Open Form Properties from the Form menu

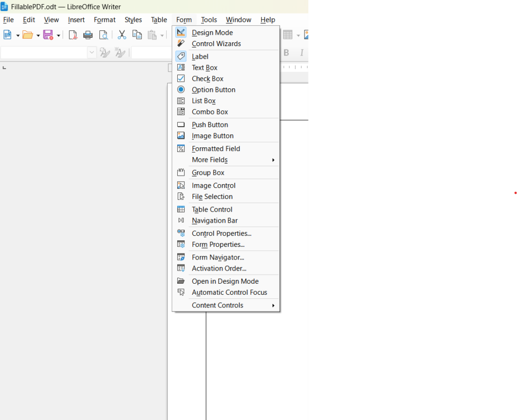click(227, 245)
